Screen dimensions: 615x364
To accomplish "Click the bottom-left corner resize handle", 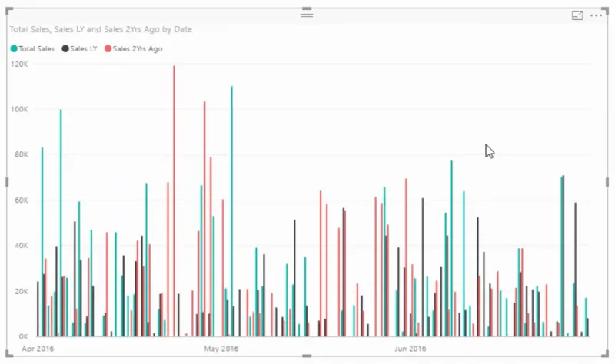I will (x=9, y=353).
